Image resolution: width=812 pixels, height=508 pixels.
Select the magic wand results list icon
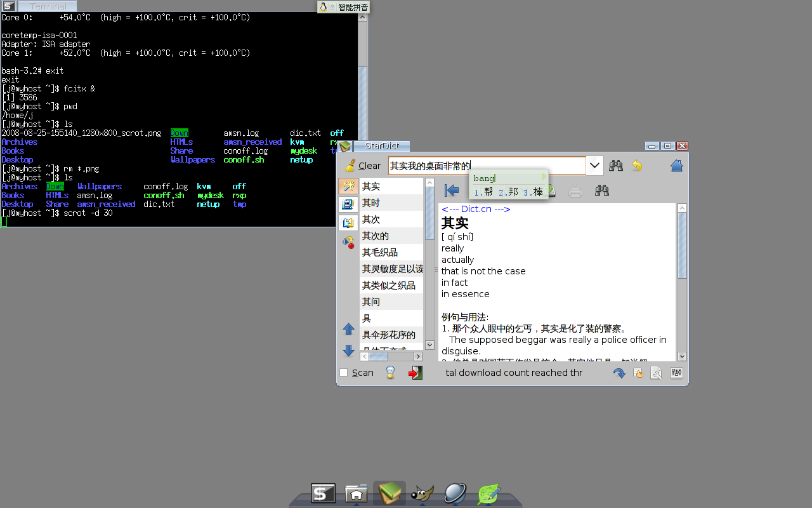(x=348, y=186)
